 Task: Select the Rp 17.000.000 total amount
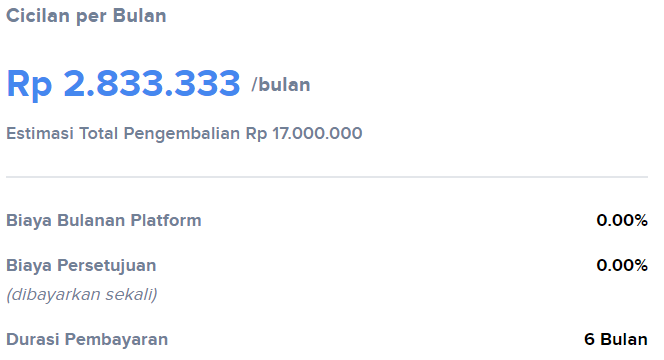click(304, 133)
